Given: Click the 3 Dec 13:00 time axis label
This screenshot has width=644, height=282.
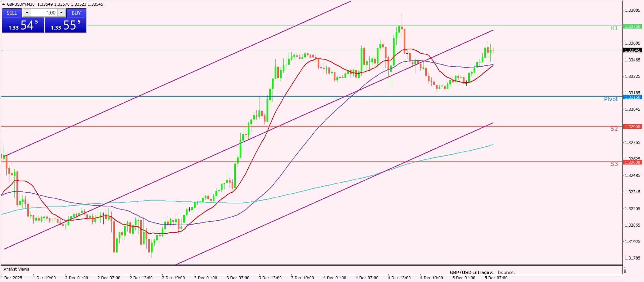Looking at the screenshot, I should pos(270,278).
